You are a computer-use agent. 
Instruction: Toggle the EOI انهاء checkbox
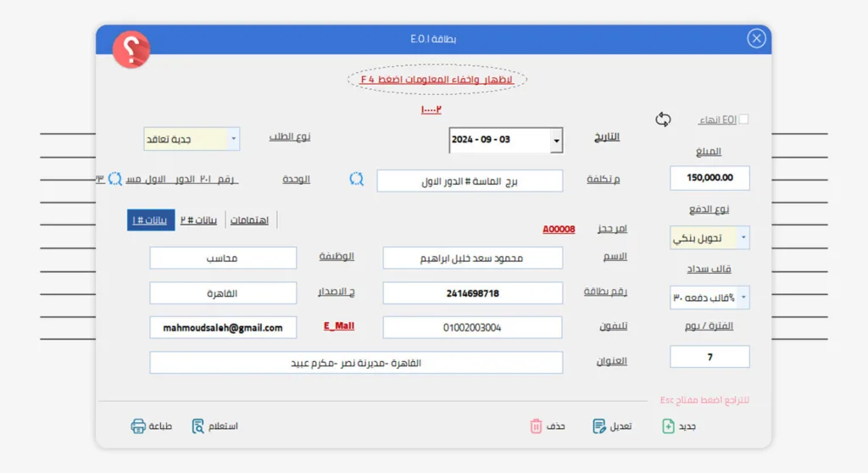[743, 119]
